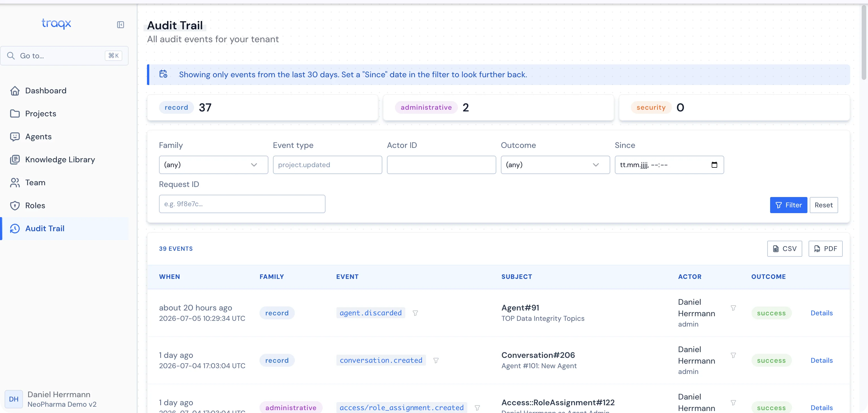Click the Team people icon
This screenshot has width=868, height=413.
click(x=15, y=182)
